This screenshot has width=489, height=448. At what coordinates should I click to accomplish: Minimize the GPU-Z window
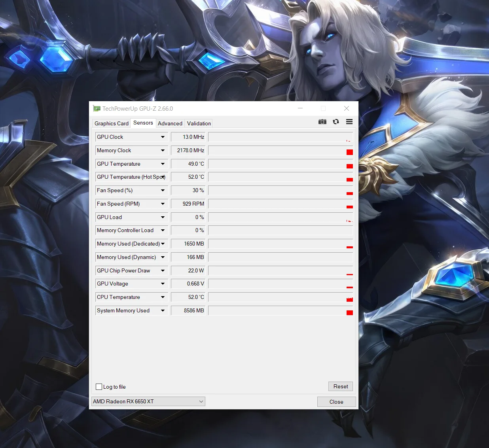coord(300,108)
